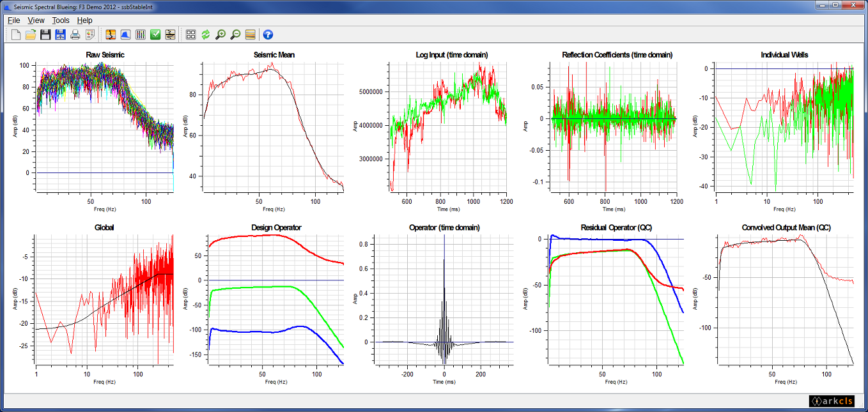Click the seismic wiggle traces icon
This screenshot has width=868, height=412.
tap(170, 34)
